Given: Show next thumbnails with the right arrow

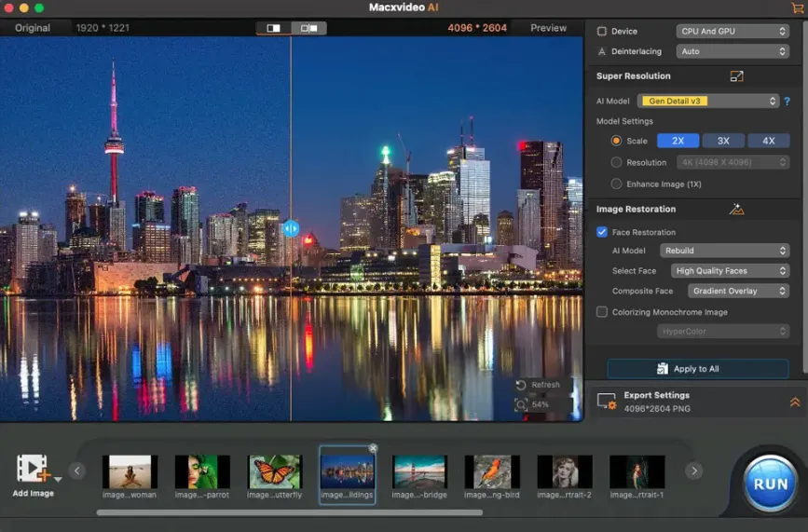Looking at the screenshot, I should click(694, 471).
